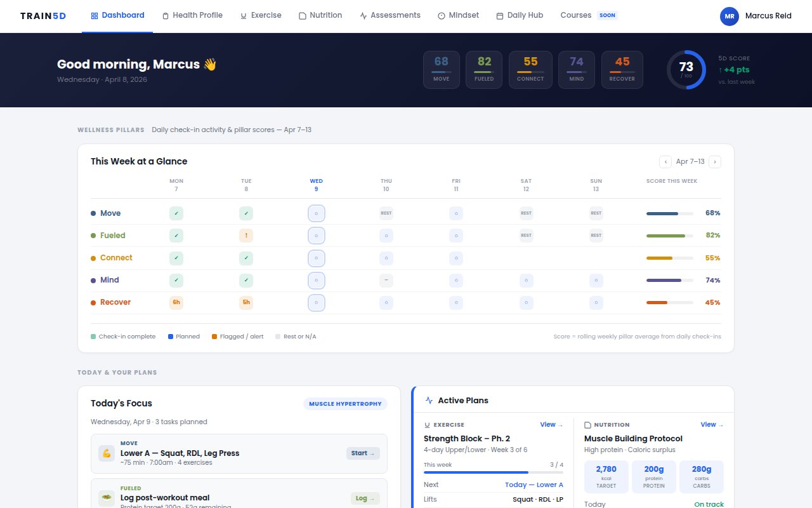
Task: Open the planned Move cell for Wednesday
Action: coord(317,213)
